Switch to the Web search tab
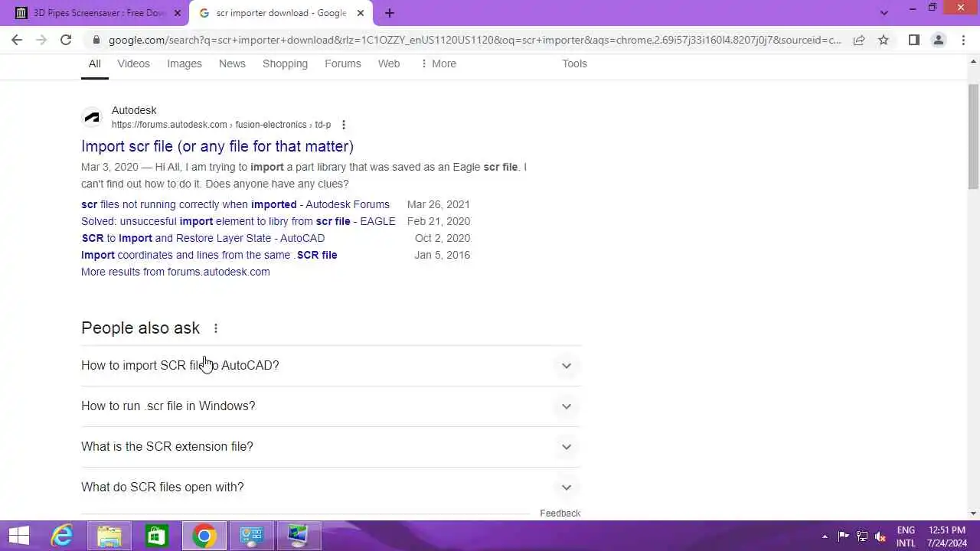Viewport: 980px width, 551px height. click(x=388, y=64)
